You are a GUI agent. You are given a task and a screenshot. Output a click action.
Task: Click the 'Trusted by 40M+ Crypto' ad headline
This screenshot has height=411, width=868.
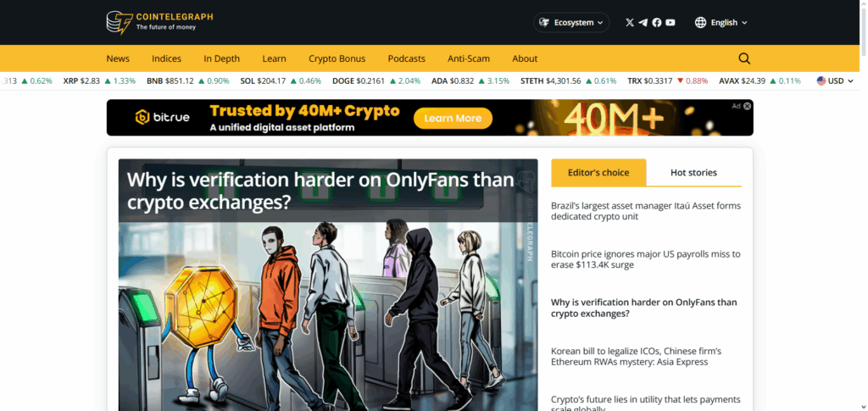pyautogui.click(x=304, y=111)
